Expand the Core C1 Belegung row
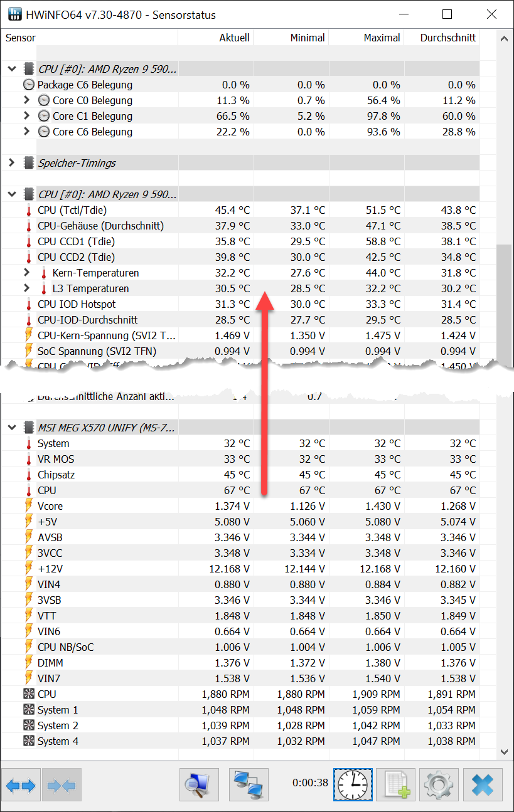This screenshot has height=812, width=514. click(x=26, y=115)
